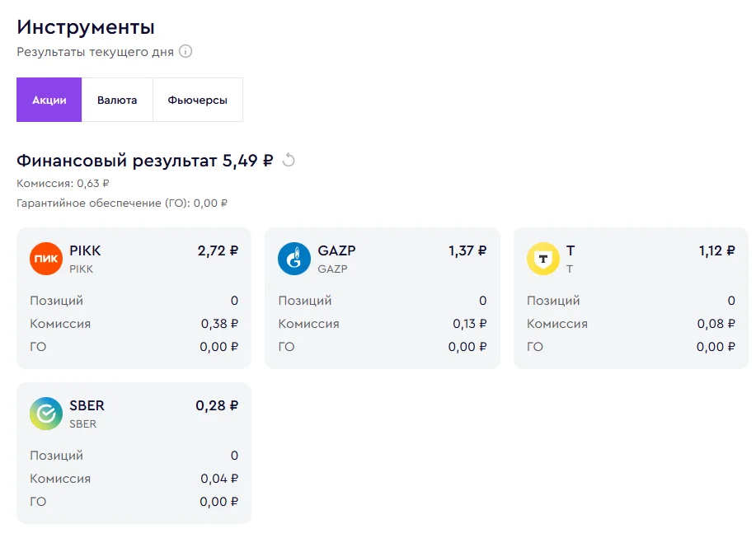Click the blue Gazprom logo icon

(294, 259)
